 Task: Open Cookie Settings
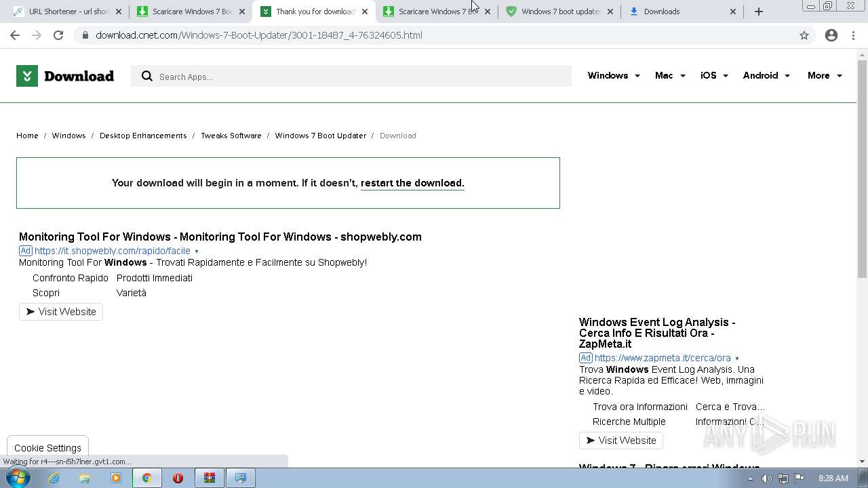47,448
